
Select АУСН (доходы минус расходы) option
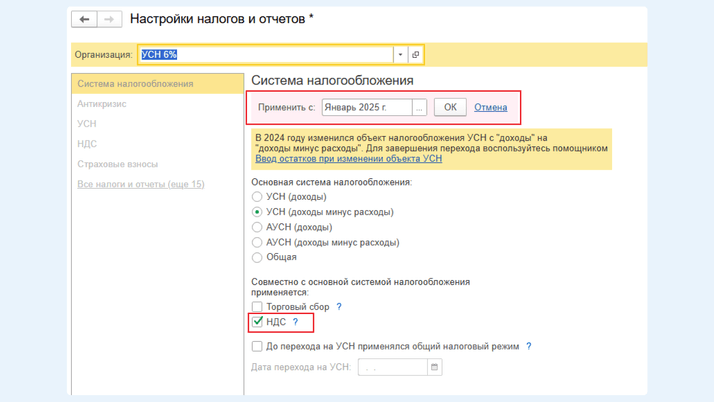(258, 242)
